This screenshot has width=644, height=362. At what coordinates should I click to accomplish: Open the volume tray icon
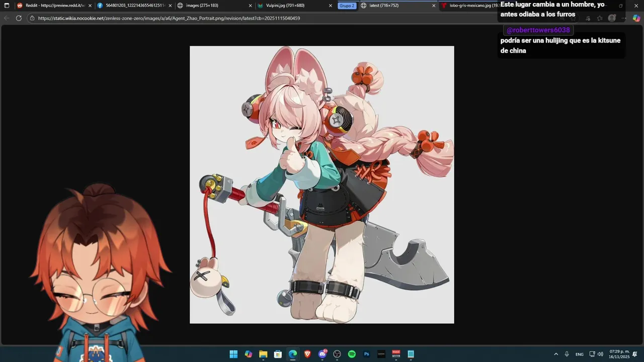click(x=600, y=354)
